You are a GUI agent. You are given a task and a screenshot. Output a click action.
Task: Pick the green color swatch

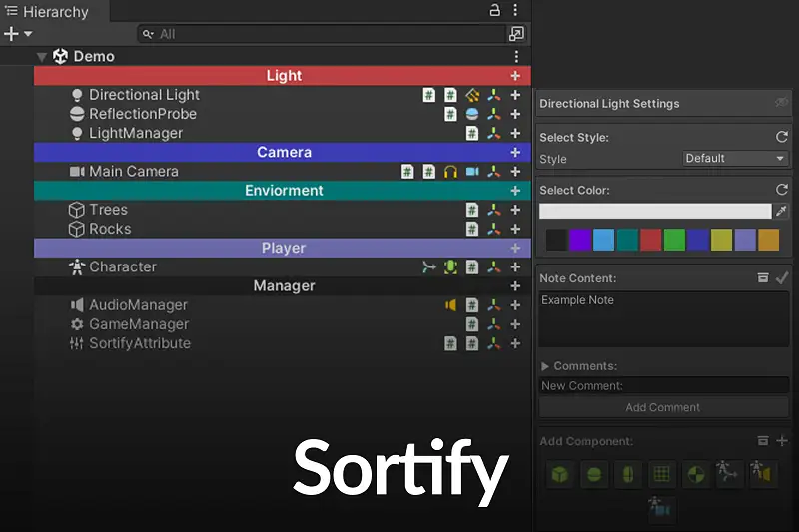click(x=674, y=240)
